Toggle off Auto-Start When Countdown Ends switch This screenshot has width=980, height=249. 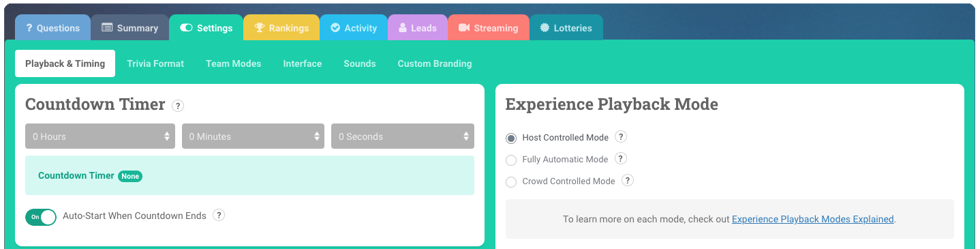pos(41,217)
